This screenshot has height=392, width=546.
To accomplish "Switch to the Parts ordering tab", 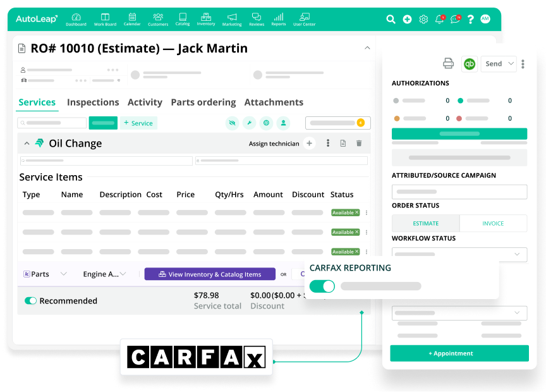I will [203, 102].
